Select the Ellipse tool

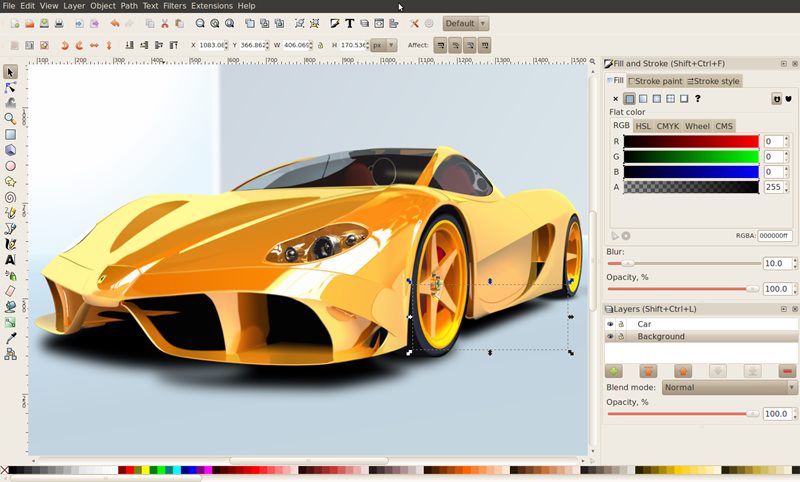pos(10,166)
